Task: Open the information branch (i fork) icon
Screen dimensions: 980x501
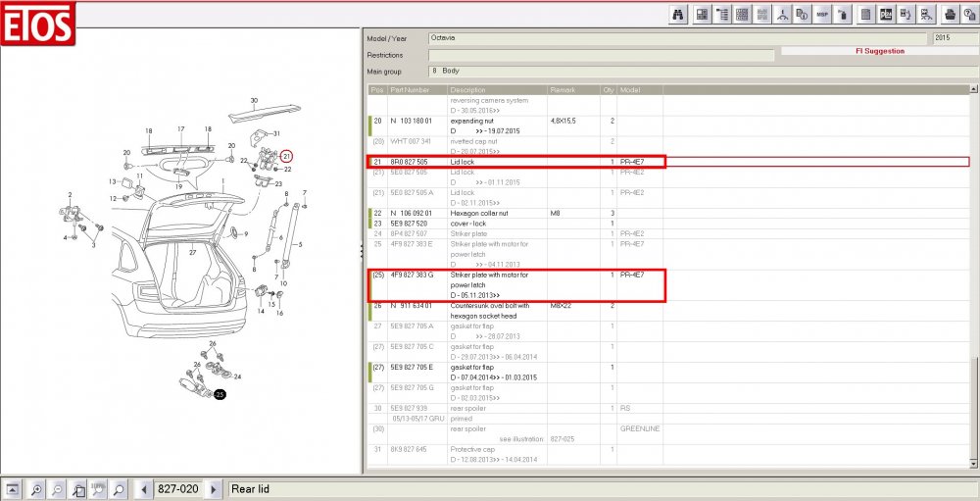Action: click(782, 15)
